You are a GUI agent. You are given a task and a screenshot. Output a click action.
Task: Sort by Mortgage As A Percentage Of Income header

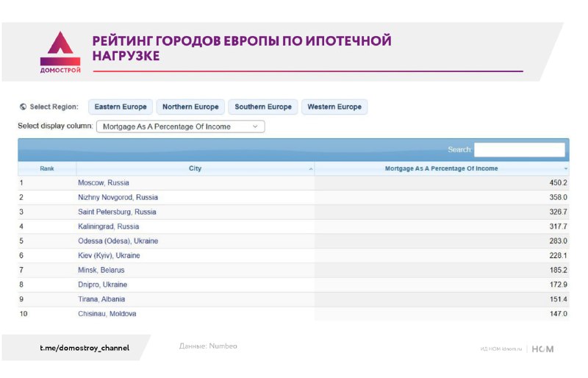(x=442, y=168)
